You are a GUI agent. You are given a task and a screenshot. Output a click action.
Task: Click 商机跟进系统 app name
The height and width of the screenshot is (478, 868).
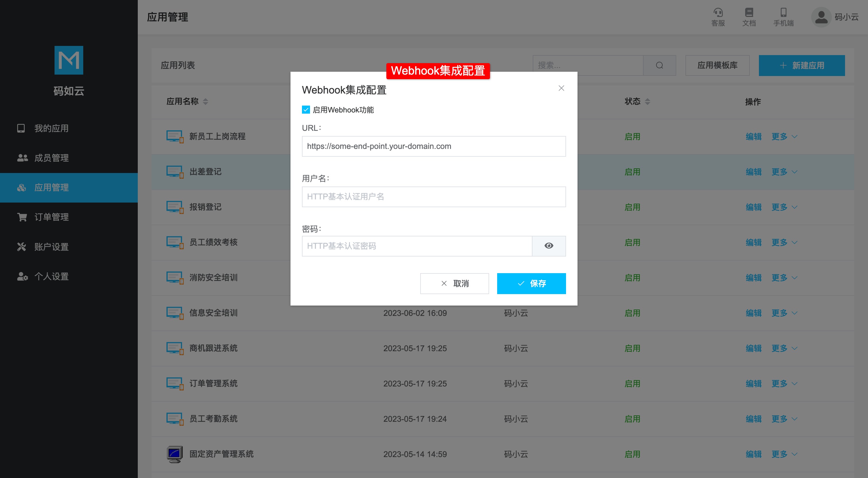tap(213, 348)
